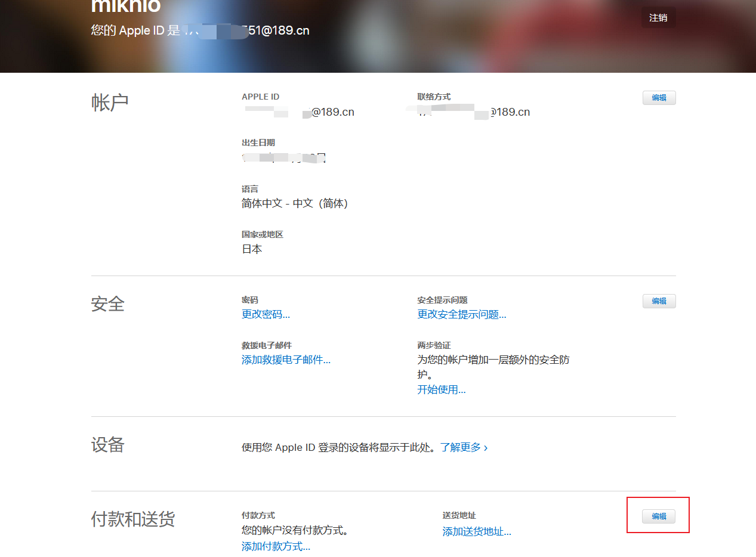Open the 更改密码 link
The width and height of the screenshot is (756, 557).
266,314
